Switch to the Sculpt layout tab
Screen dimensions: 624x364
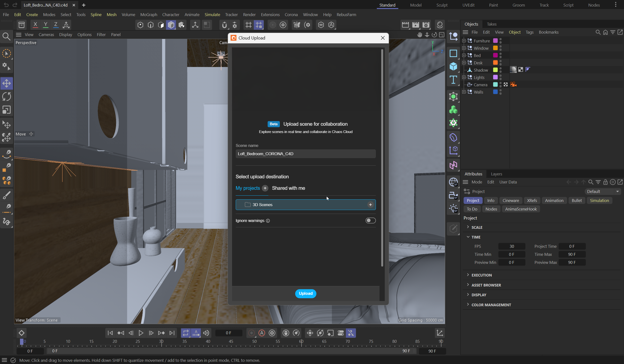point(442,5)
